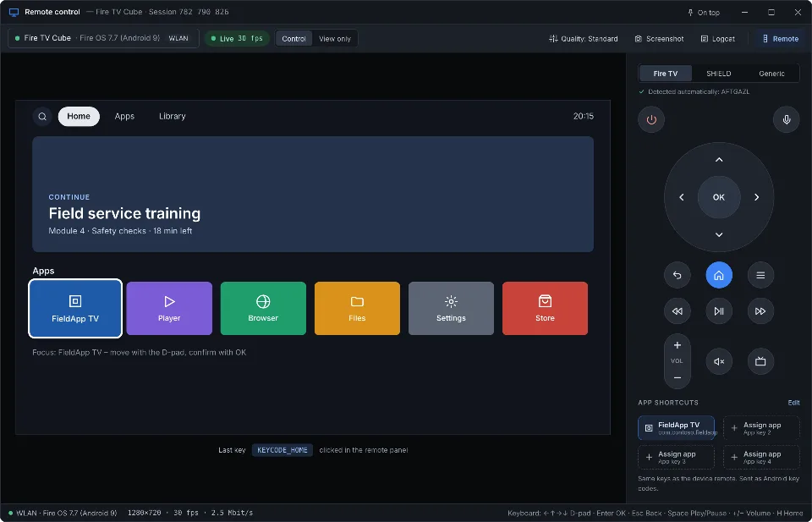Increase volume with the plus button

677,345
